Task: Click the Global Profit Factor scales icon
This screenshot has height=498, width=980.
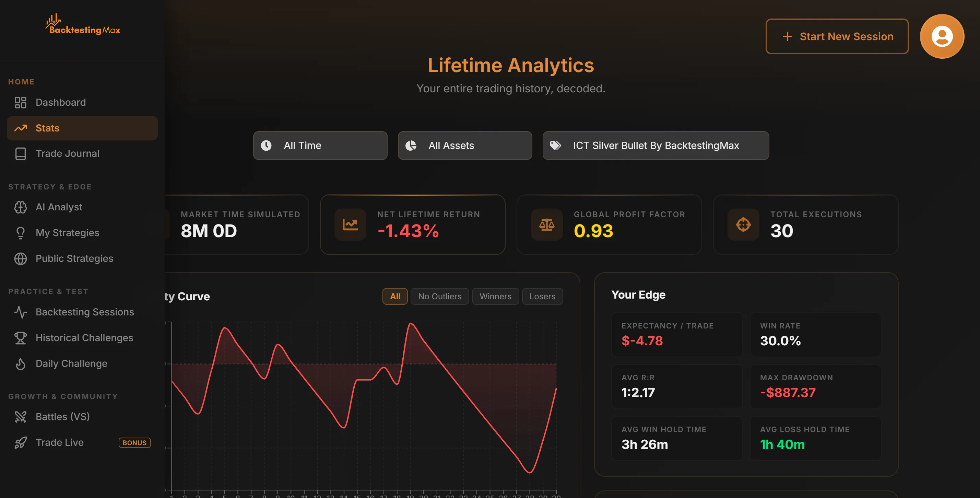Action: click(x=547, y=225)
